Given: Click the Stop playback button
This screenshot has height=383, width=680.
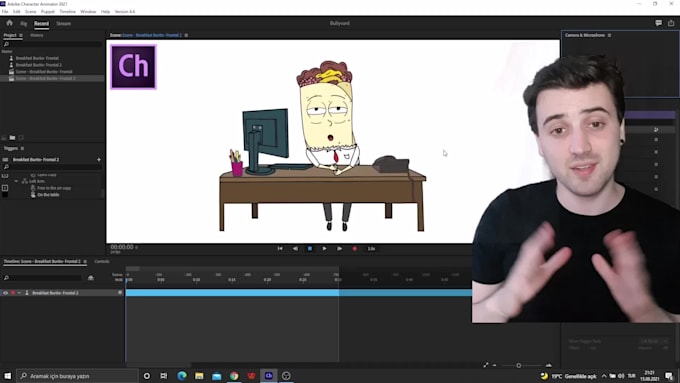Looking at the screenshot, I should (x=310, y=249).
